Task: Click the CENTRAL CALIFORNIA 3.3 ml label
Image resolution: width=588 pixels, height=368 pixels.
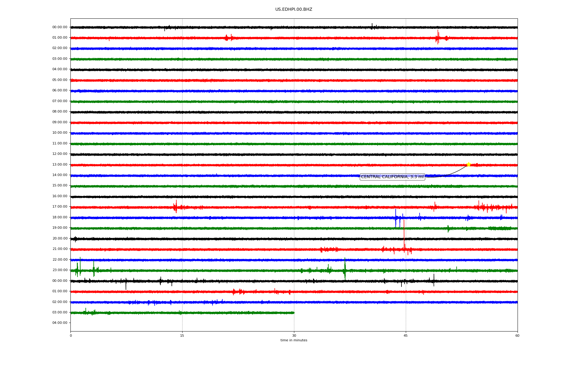Action: pyautogui.click(x=392, y=177)
